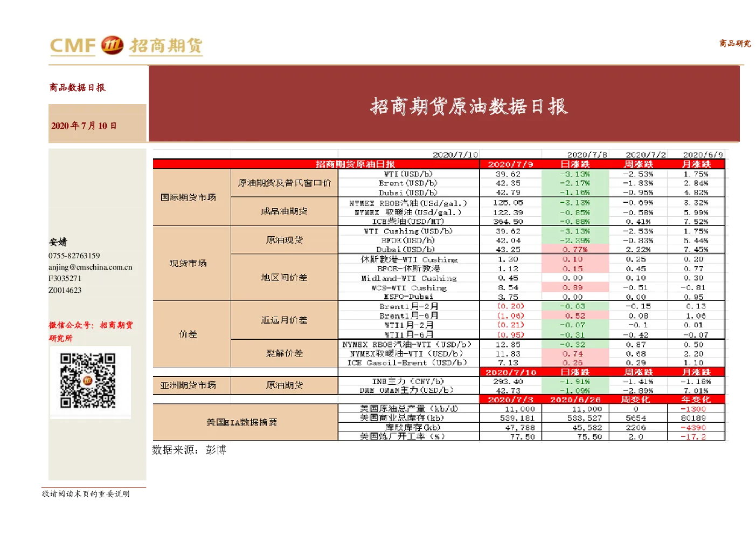Click the license number F3035271
The height and width of the screenshot is (535, 756).
[65, 278]
